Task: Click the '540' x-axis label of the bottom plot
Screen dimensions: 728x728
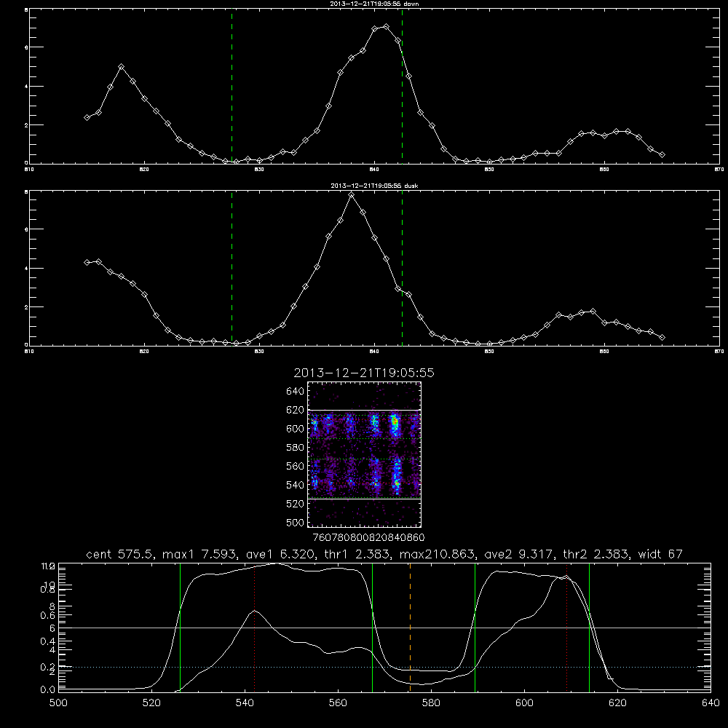Action: (x=245, y=703)
